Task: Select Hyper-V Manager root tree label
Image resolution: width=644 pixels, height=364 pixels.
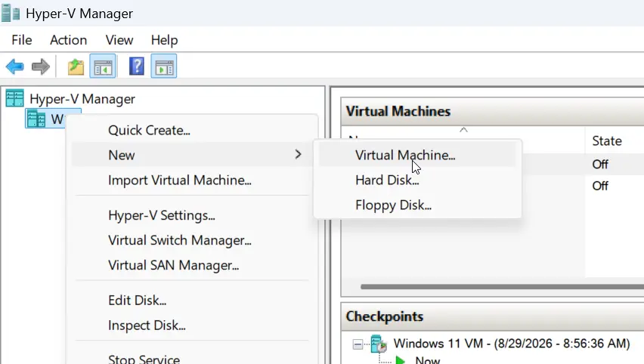Action: pos(82,99)
